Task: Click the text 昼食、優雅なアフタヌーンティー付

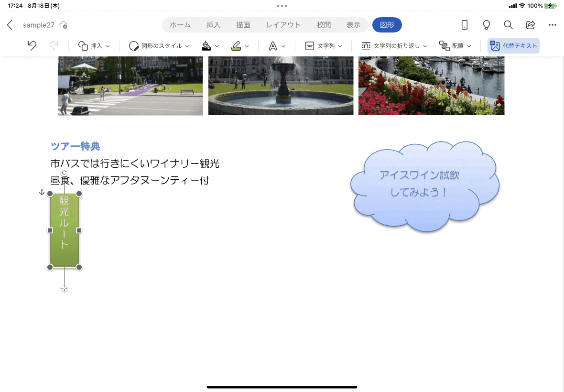Action: [130, 180]
